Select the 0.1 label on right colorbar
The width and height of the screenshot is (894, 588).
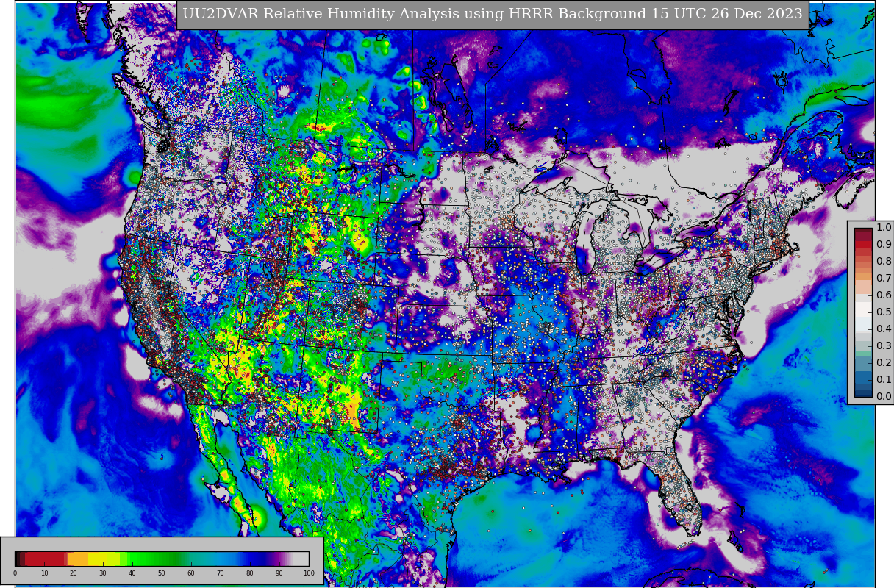click(884, 379)
